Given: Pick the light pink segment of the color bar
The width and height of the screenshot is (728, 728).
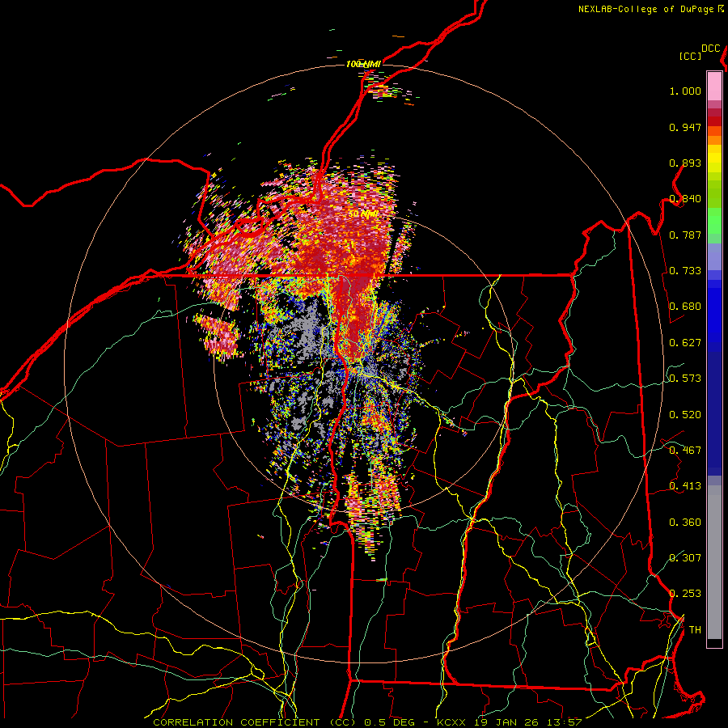Looking at the screenshot, I should pos(714,87).
